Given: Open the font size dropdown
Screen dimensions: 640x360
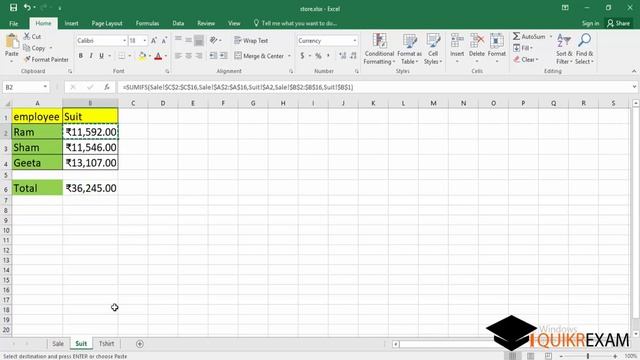Looking at the screenshot, I should tap(144, 40).
